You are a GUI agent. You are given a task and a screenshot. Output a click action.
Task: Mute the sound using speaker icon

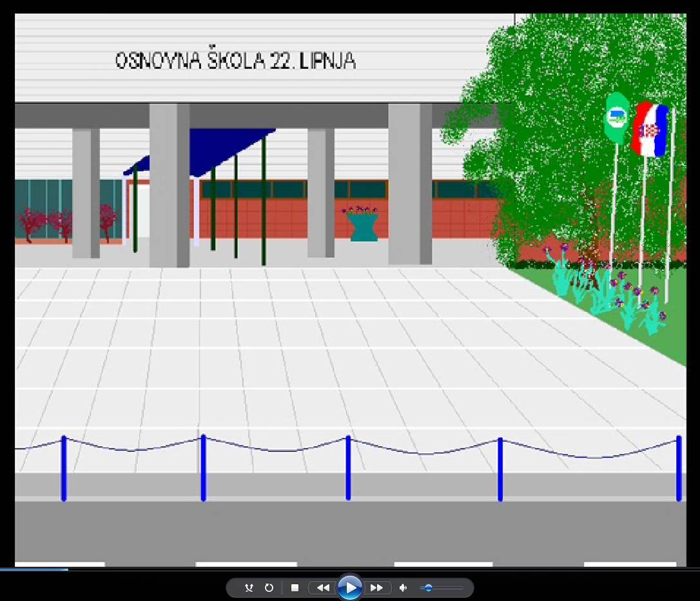(x=403, y=587)
